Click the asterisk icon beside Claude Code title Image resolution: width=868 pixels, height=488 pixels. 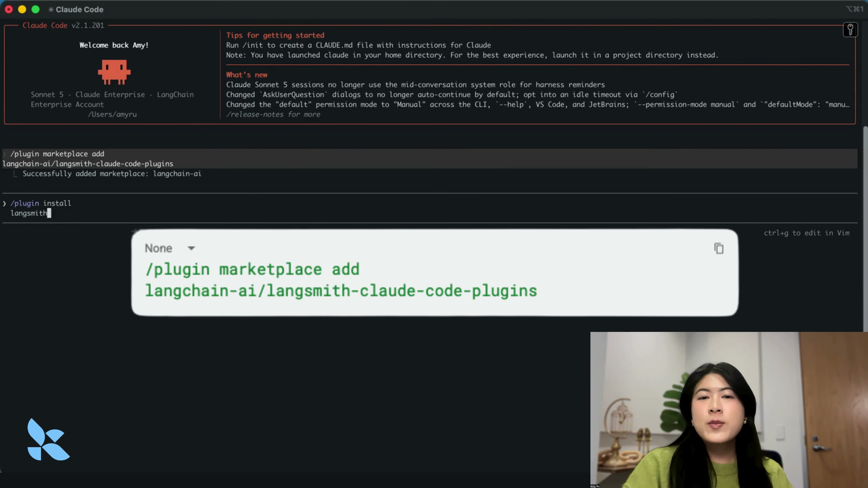click(x=51, y=9)
